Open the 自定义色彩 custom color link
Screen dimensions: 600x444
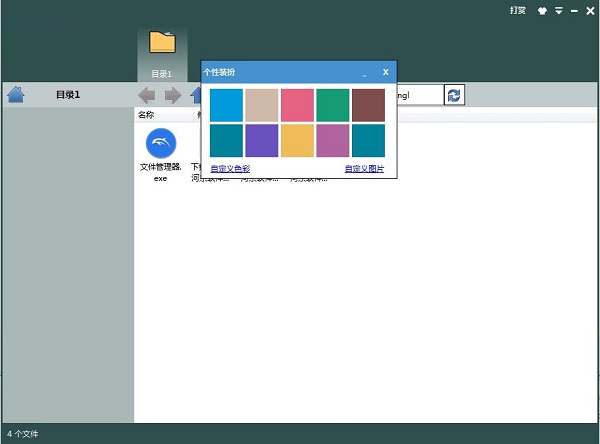(230, 169)
